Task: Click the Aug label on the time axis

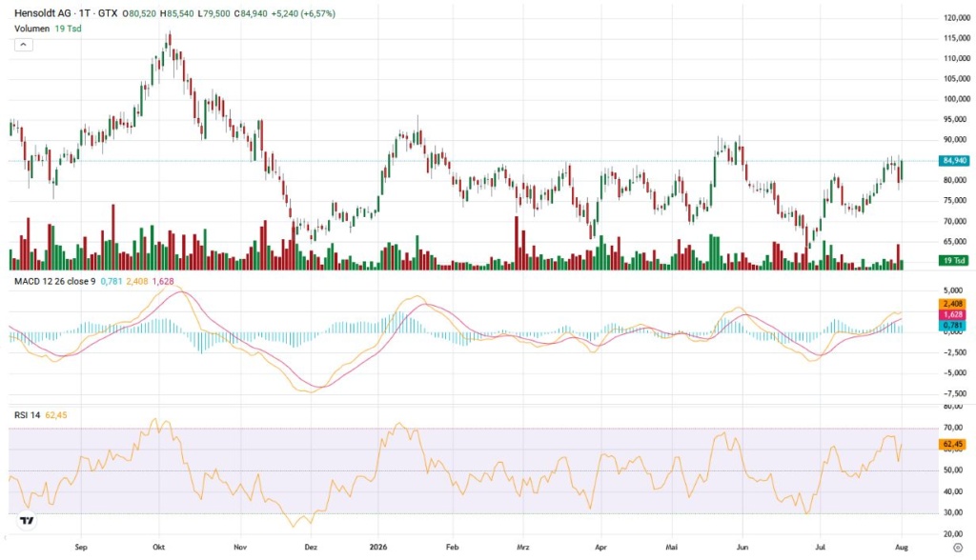Action: pos(902,548)
